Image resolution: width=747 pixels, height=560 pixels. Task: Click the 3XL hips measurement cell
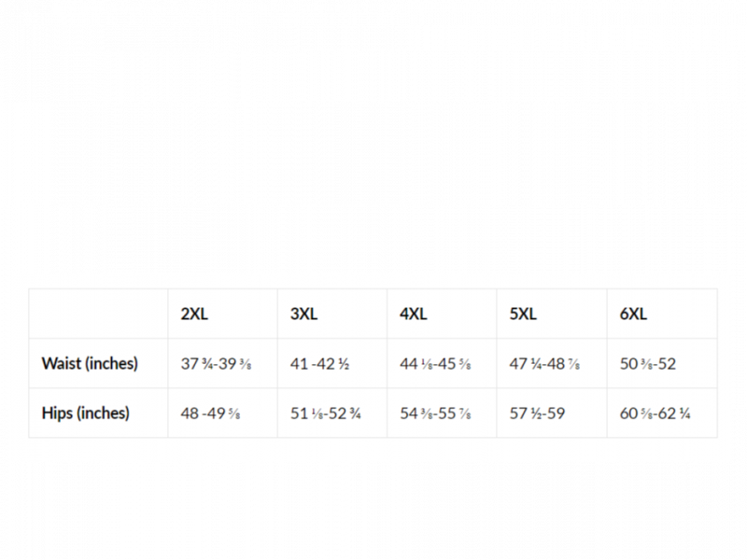326,413
